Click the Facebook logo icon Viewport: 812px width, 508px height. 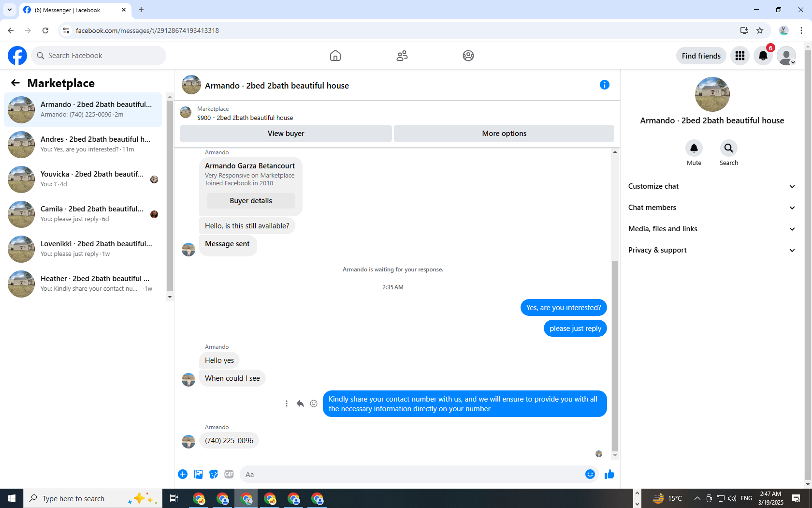pos(17,56)
